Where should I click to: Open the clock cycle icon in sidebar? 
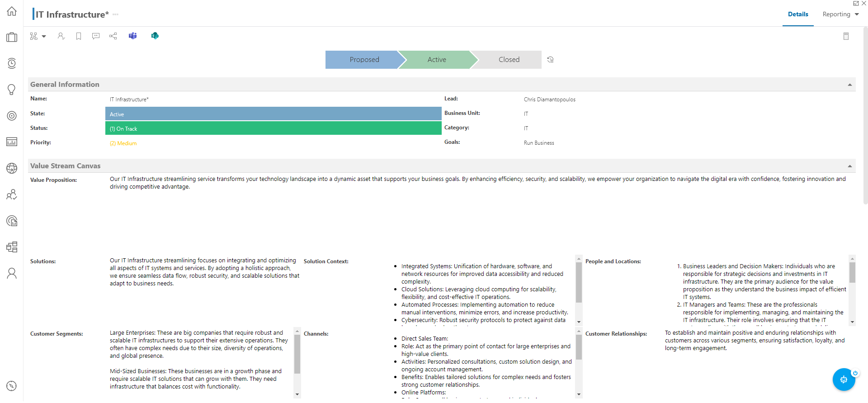12,63
